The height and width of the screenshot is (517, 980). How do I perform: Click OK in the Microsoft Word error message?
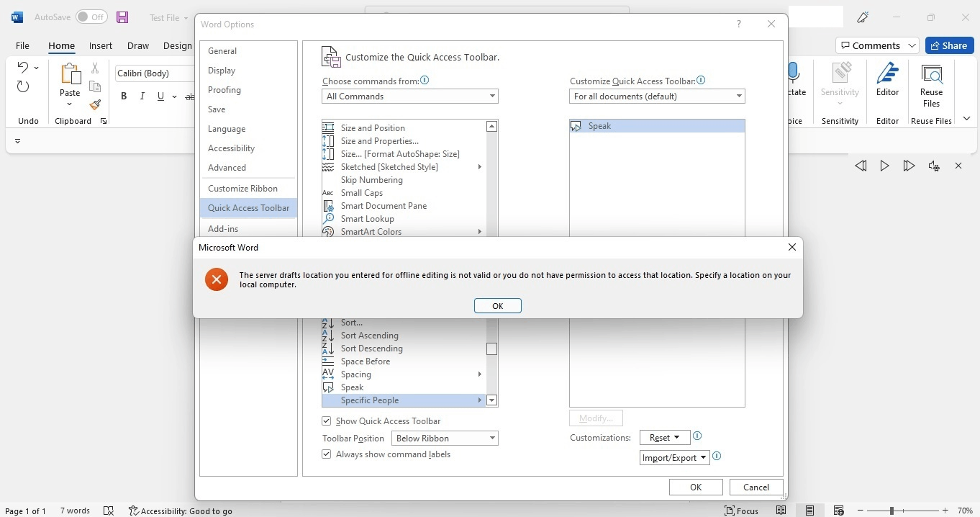tap(497, 306)
